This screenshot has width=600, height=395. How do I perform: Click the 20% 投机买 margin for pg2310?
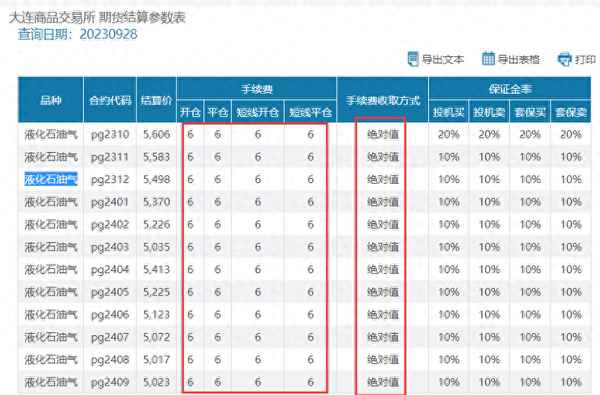448,134
